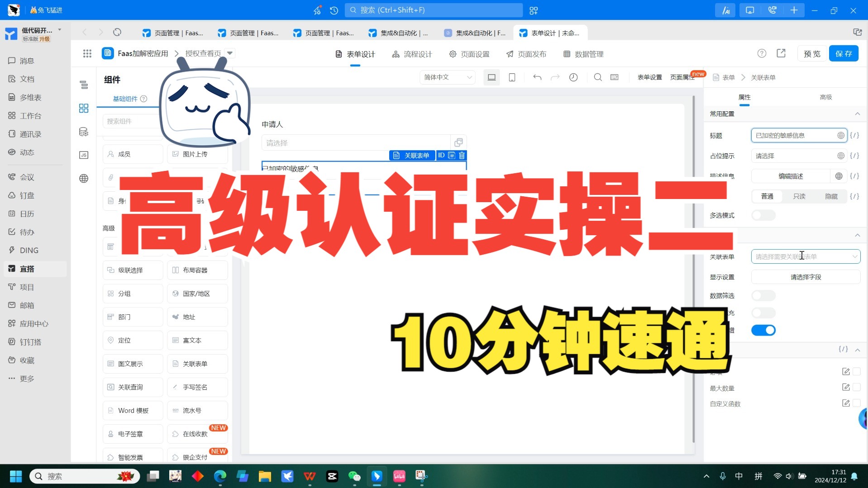This screenshot has height=488, width=868.
Task: Set component status to 普通
Action: (x=767, y=196)
